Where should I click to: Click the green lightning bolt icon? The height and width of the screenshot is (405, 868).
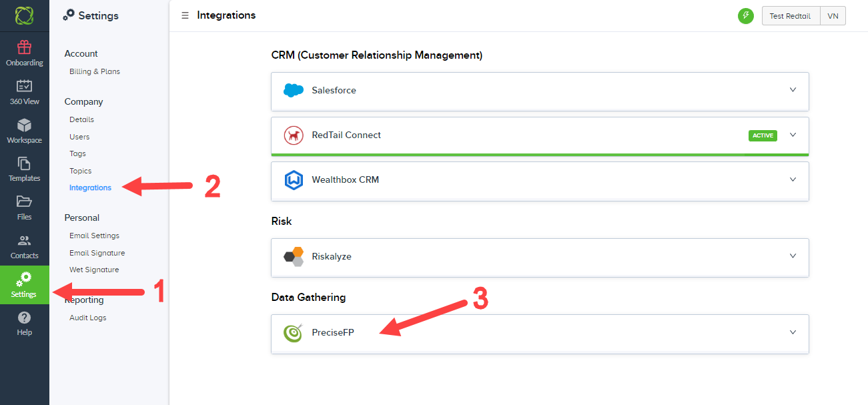746,16
